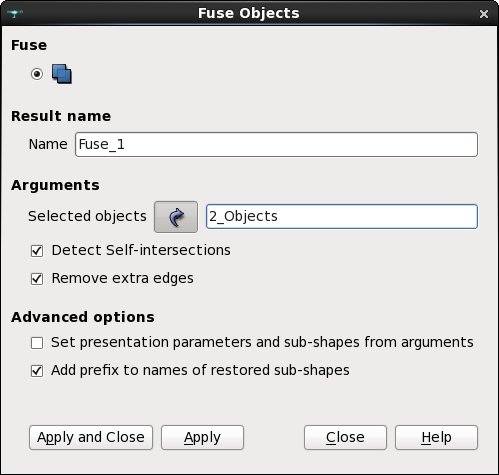
Task: Click the curved arrow selection button
Action: point(176,217)
